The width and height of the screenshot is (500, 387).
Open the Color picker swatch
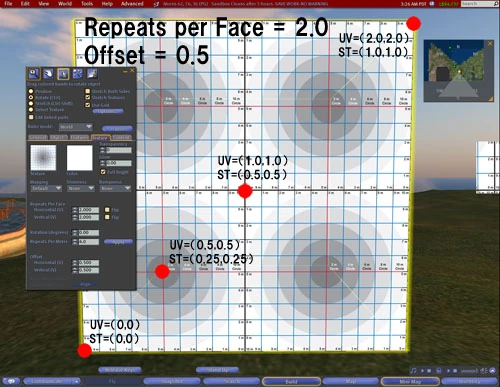point(80,158)
